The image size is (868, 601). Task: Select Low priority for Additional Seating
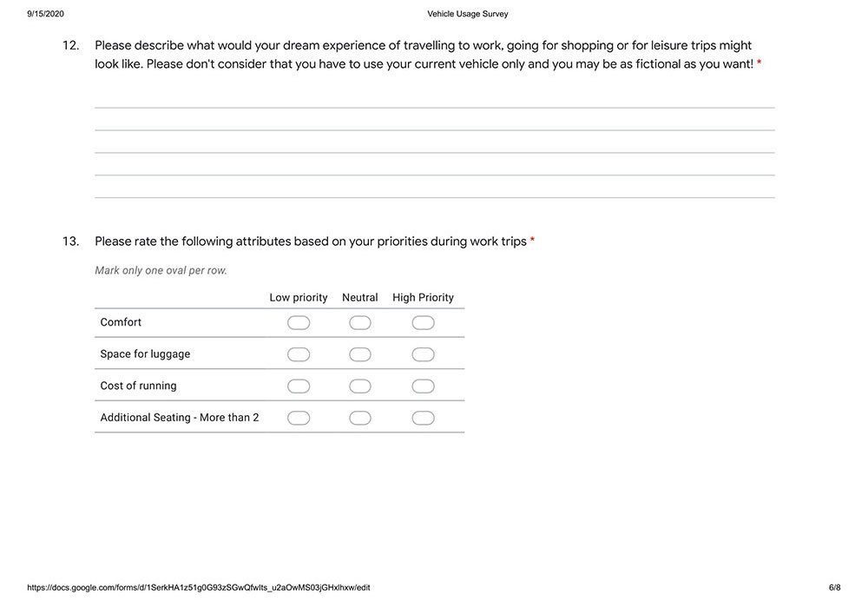(x=299, y=418)
